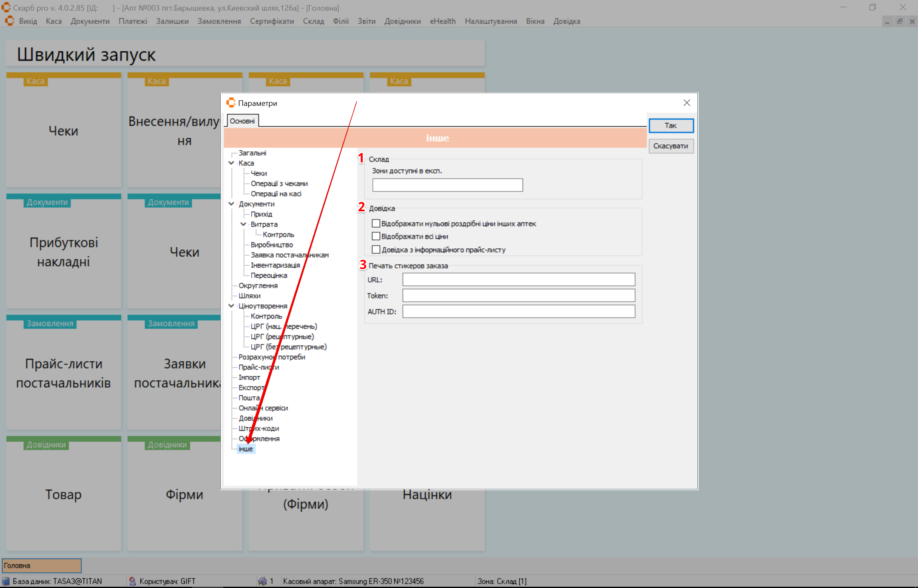Check the Відображати всі ціни box
Viewport: 918px width, 588px height.
coord(376,236)
